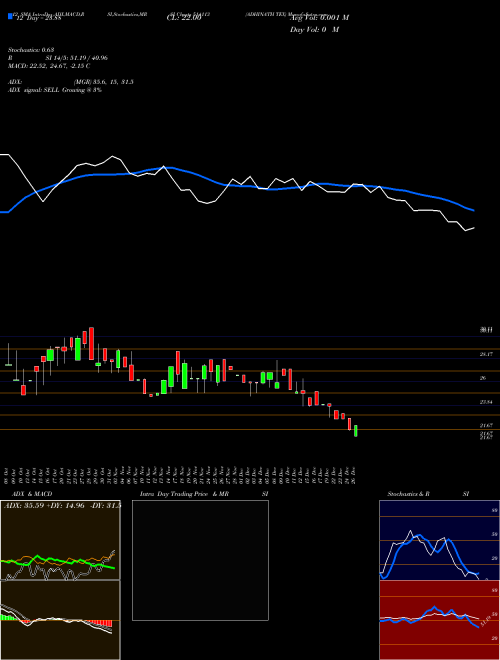The image size is (500, 660).
Task: Select the 'SI 14/3: 31.19 / 40.96' reading
Action: (77, 58)
